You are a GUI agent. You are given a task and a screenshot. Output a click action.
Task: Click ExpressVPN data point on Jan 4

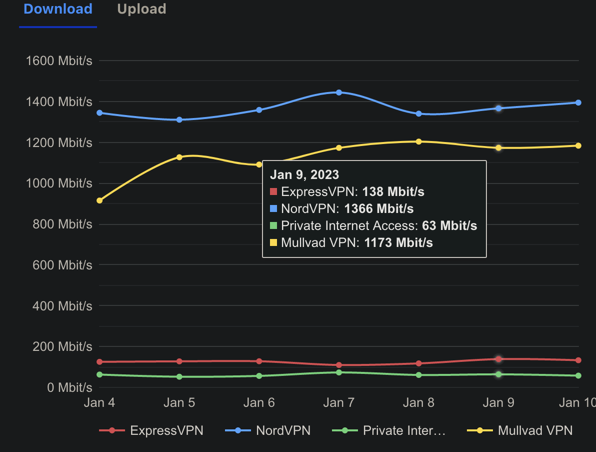coord(100,362)
